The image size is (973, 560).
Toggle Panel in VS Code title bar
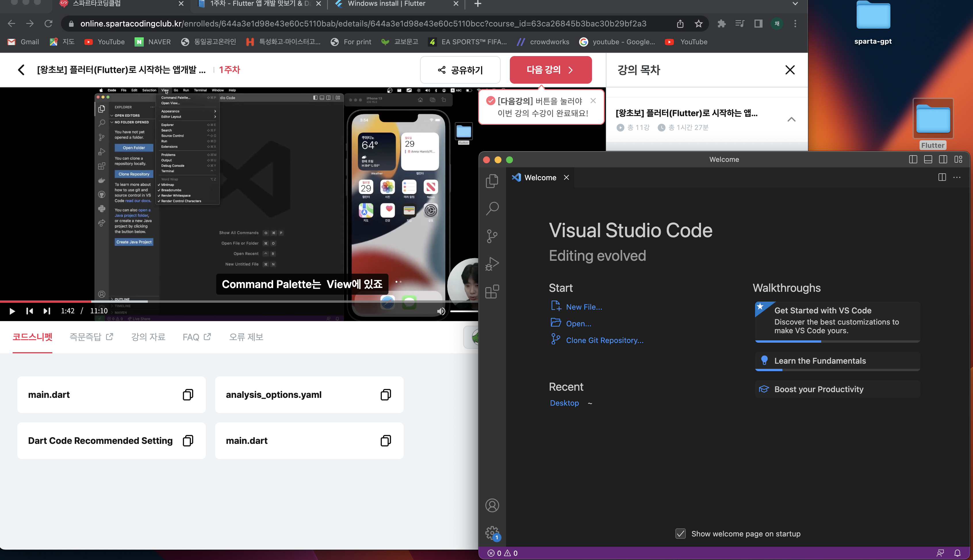tap(928, 159)
